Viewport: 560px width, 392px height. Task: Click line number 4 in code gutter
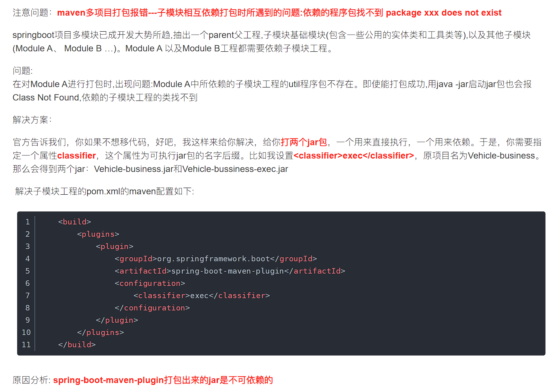[x=28, y=259]
